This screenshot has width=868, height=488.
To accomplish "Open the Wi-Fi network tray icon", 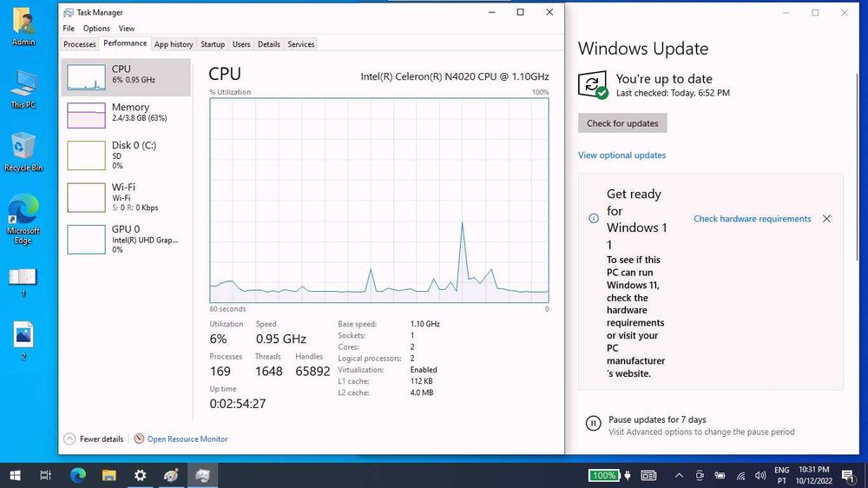I will 740,475.
